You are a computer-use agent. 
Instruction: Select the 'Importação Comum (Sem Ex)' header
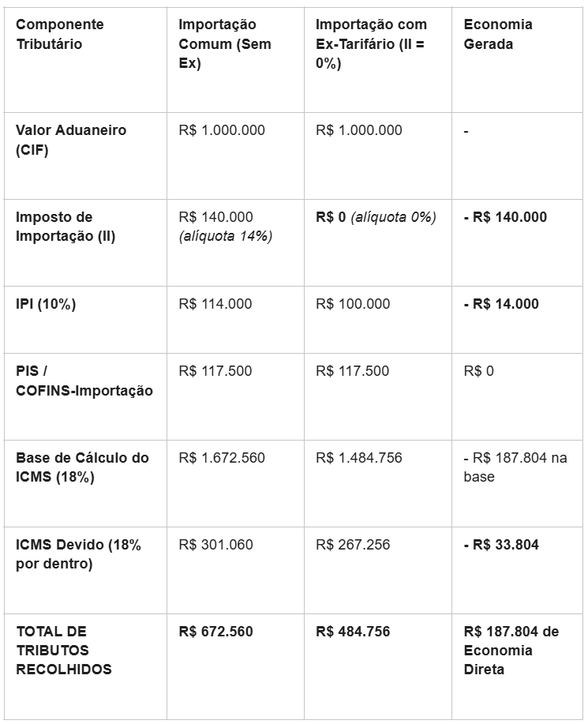coord(225,44)
